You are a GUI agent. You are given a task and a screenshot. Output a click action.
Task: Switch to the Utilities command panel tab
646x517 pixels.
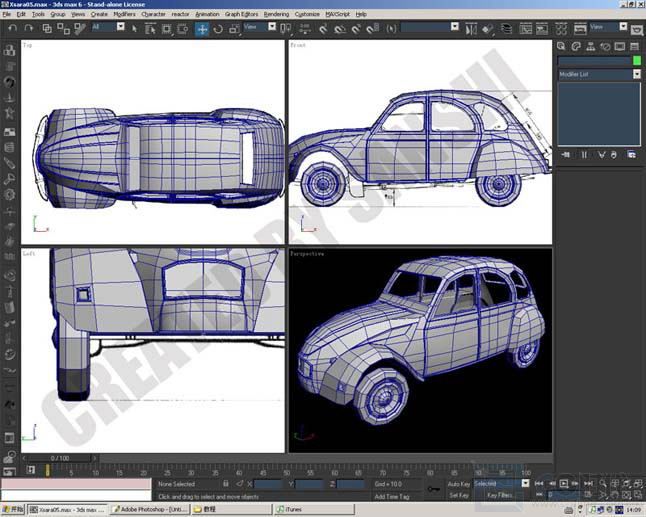[634, 46]
